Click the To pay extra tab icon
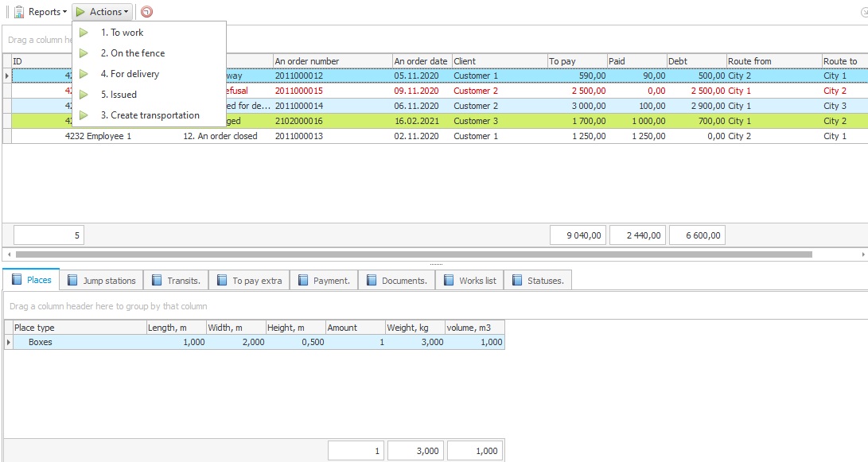 click(x=222, y=280)
